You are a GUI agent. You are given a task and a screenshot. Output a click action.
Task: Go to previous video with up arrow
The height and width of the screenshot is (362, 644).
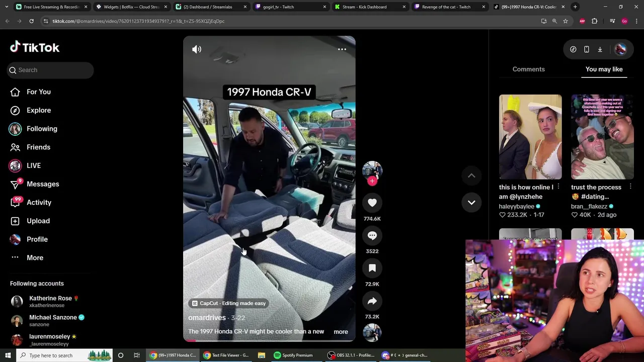coord(471,175)
